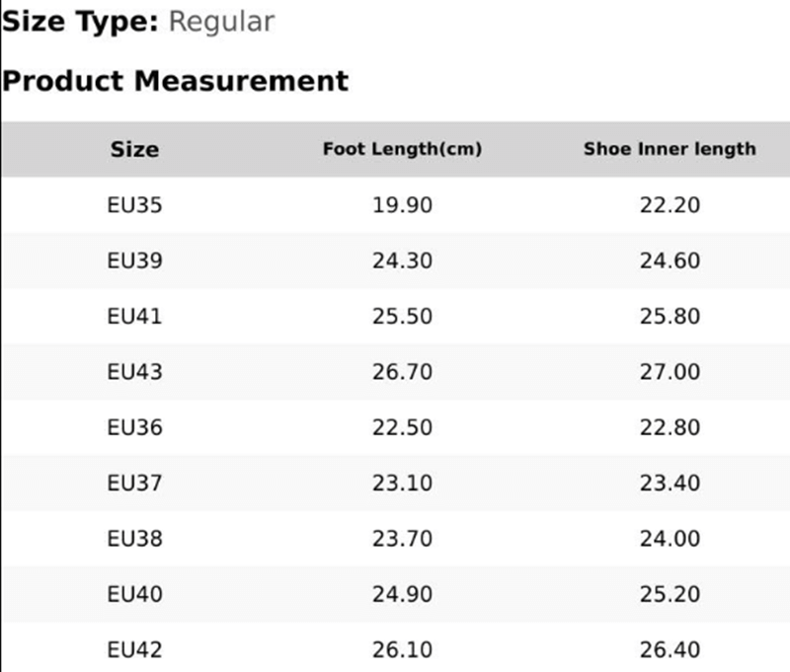Click the 24.60 shoe inner length value
Image resolution: width=790 pixels, height=672 pixels.
pos(670,261)
